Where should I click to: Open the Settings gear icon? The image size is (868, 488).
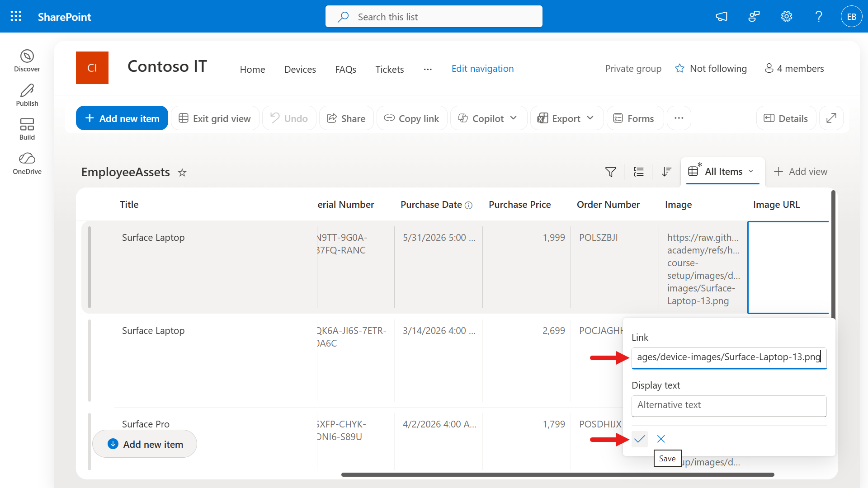pos(787,17)
